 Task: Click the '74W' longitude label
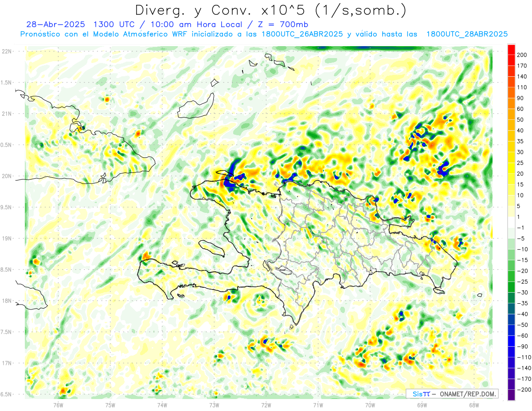pos(162,405)
